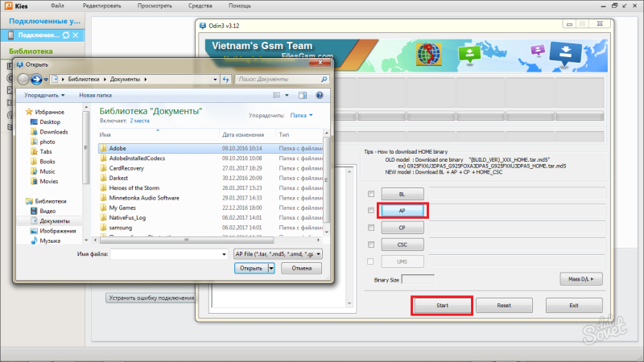Open the Папка arrange-by dropdown
644x362 pixels.
tap(301, 115)
